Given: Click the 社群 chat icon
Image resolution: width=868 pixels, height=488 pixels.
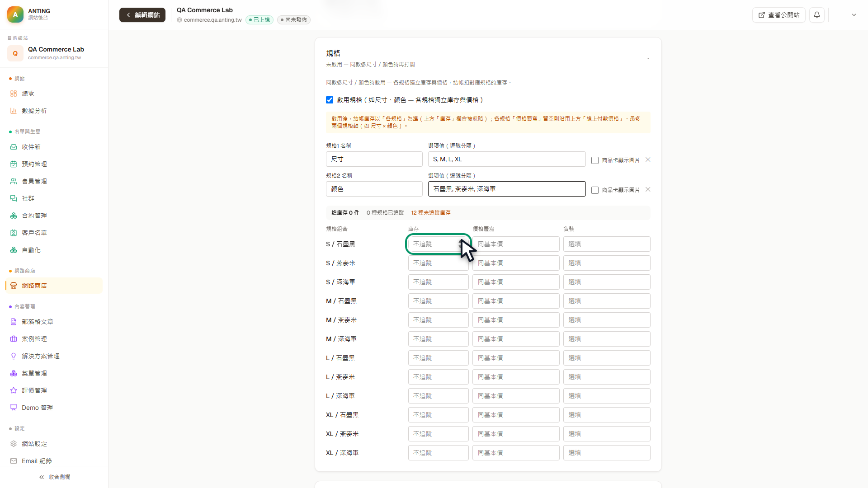Looking at the screenshot, I should tap(14, 198).
